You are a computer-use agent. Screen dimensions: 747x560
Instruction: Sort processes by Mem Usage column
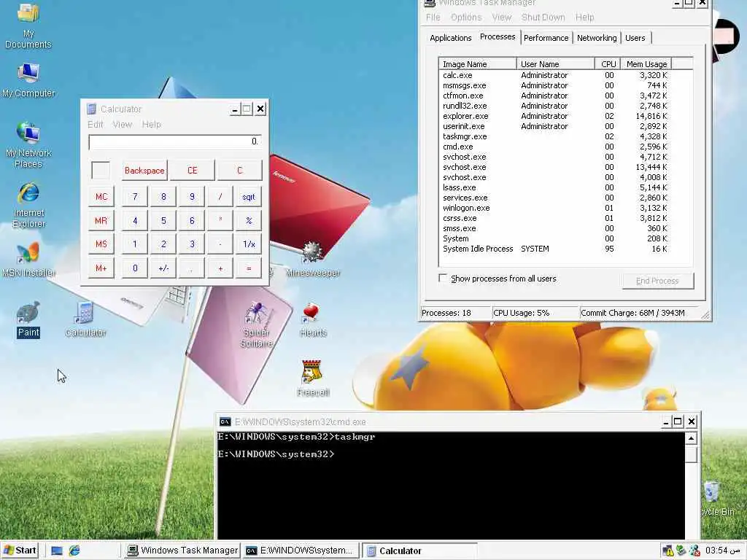[646, 64]
